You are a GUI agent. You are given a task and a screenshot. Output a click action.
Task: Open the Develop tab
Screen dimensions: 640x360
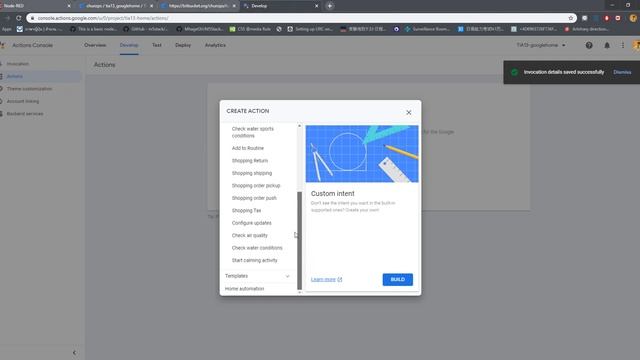click(x=129, y=45)
